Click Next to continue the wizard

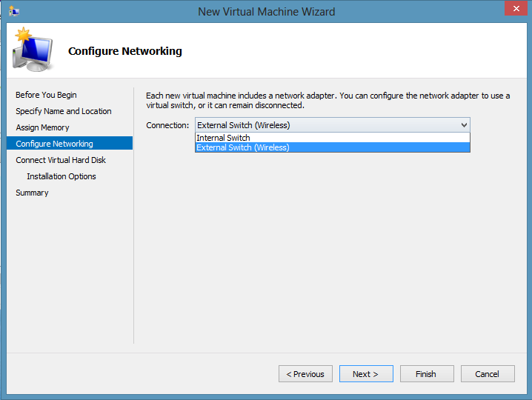tap(366, 374)
